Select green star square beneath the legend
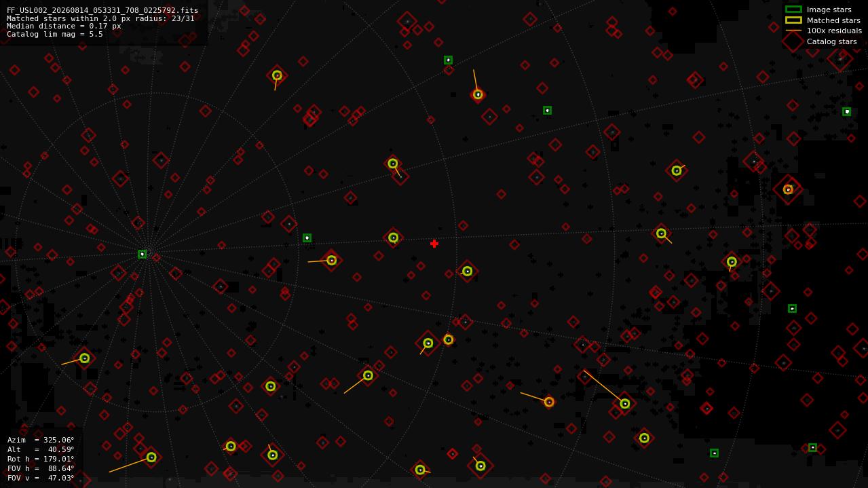The image size is (868, 488). pyautogui.click(x=847, y=111)
